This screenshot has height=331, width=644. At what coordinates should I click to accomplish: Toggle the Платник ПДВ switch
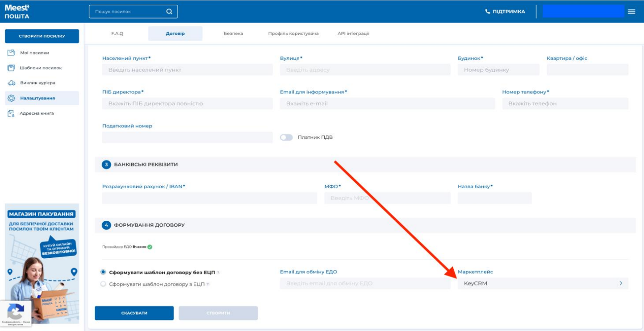(x=286, y=137)
